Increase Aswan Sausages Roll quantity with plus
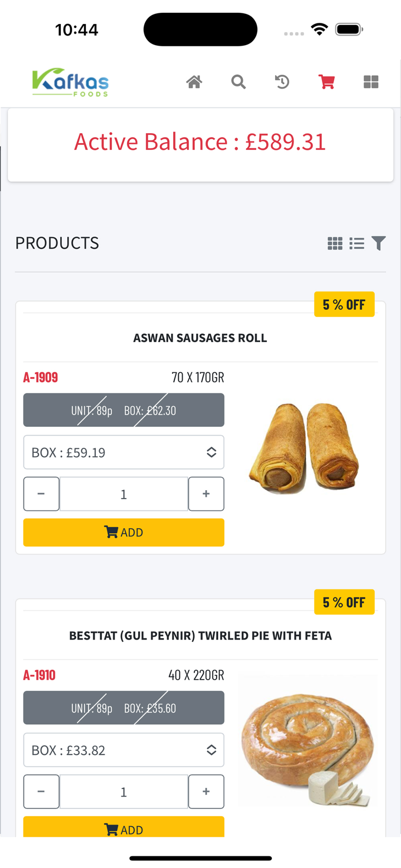 [206, 494]
